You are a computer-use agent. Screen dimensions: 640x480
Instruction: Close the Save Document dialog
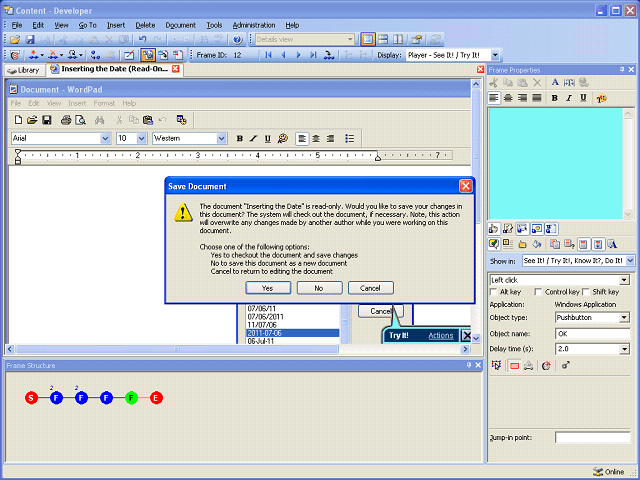pos(465,186)
